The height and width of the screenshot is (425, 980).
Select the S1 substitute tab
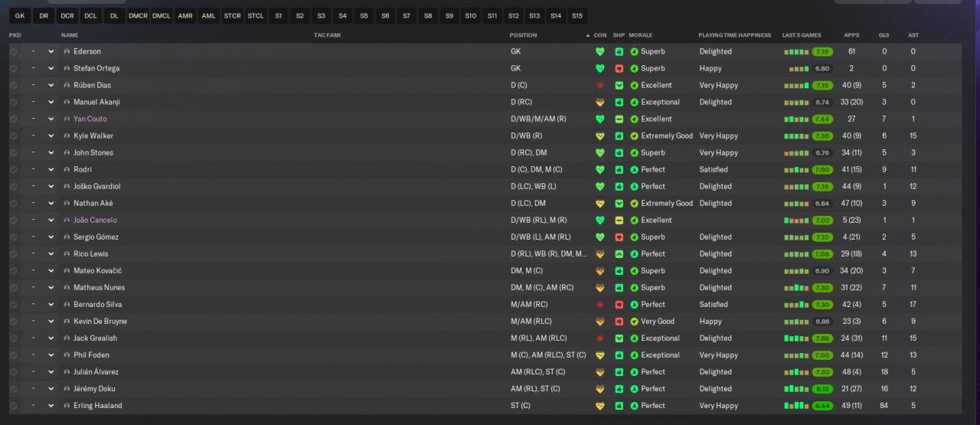(278, 15)
